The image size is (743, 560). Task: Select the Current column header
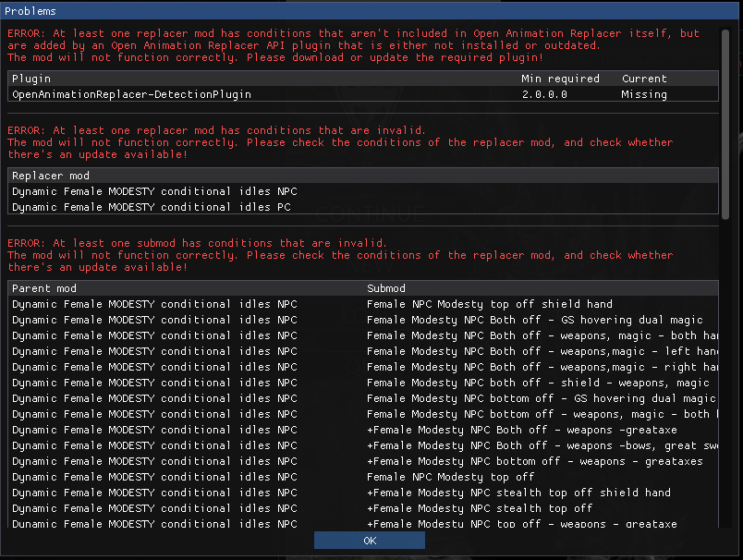click(x=644, y=79)
